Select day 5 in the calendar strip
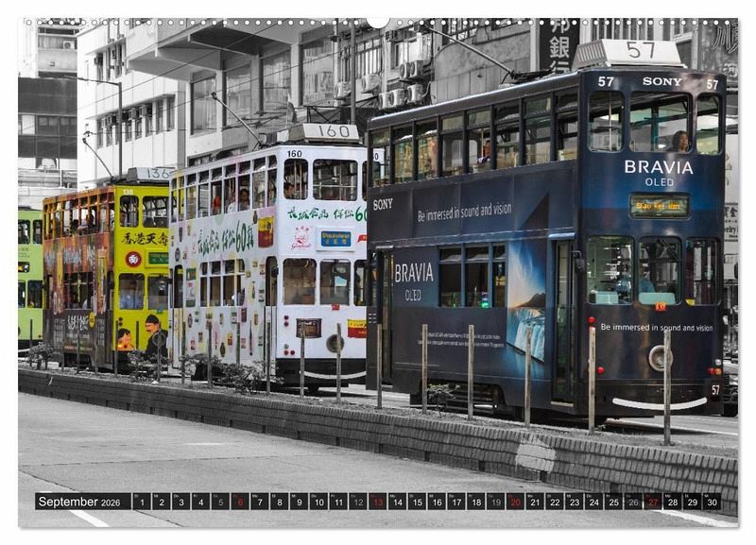 click(x=220, y=502)
